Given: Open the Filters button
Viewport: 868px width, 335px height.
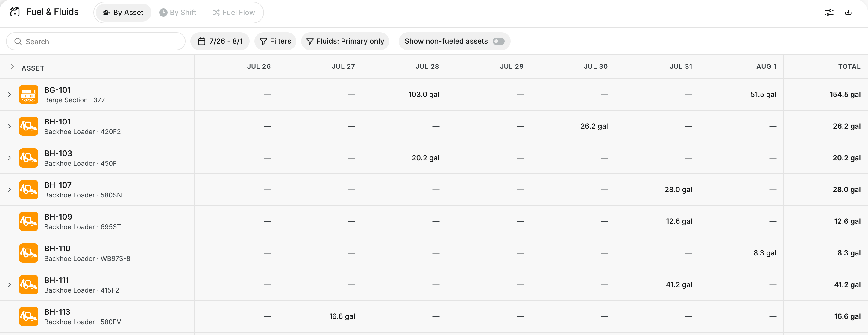Looking at the screenshot, I should coord(275,41).
